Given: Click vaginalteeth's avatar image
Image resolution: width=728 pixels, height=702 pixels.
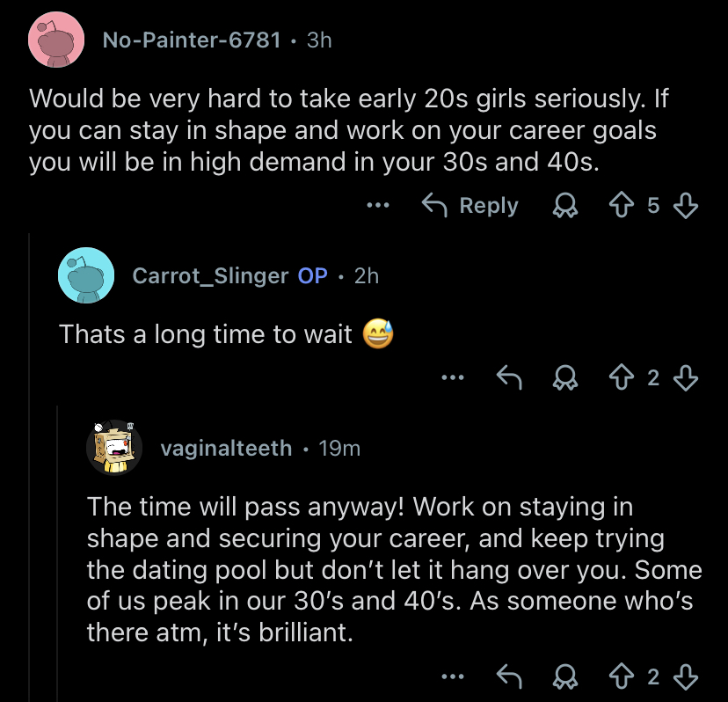Looking at the screenshot, I should pyautogui.click(x=114, y=448).
